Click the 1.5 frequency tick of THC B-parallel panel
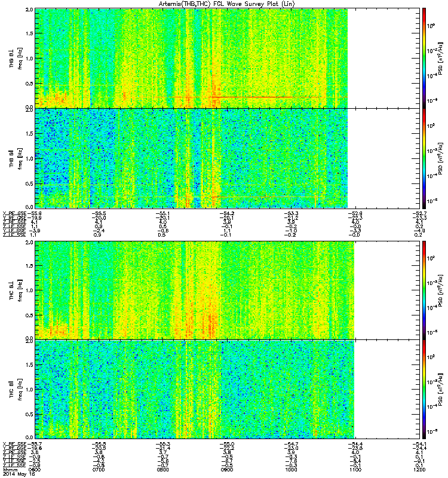Viewport: 448px width, 478px height. tap(29, 365)
